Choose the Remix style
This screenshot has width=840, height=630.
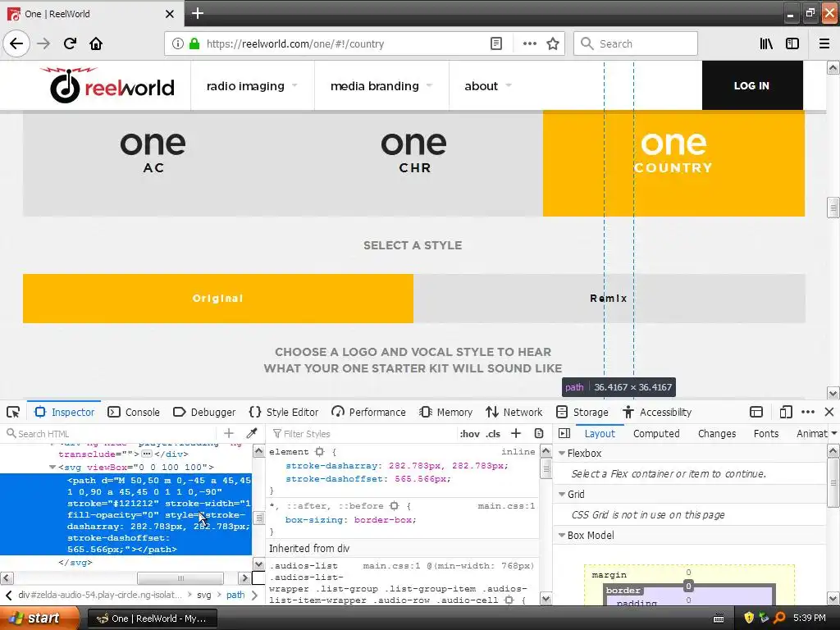coord(609,299)
